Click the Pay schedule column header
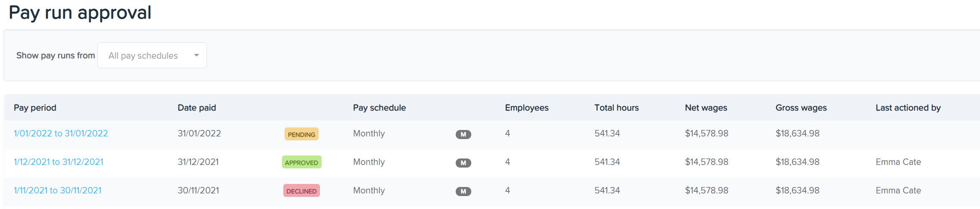Image resolution: width=980 pixels, height=209 pixels. pos(379,108)
